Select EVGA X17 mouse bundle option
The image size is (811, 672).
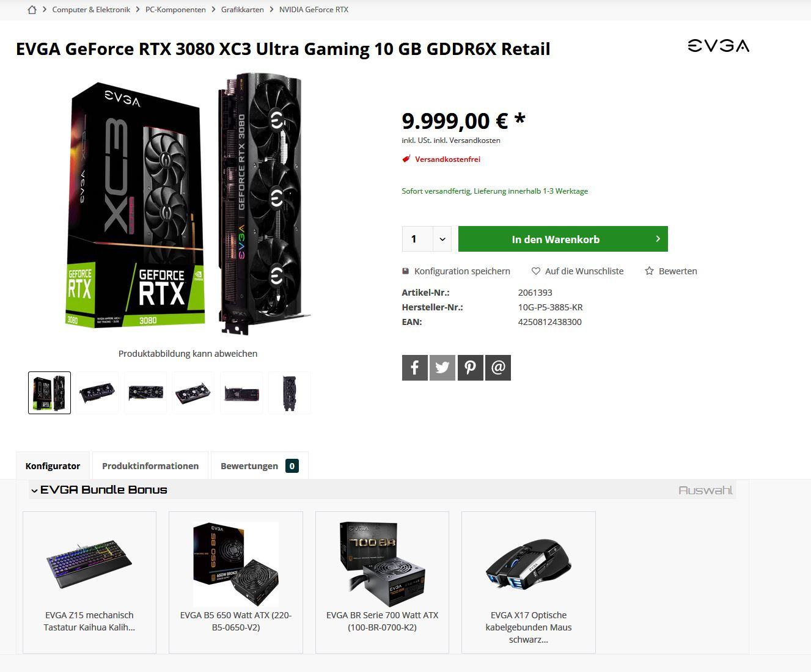[x=529, y=582]
